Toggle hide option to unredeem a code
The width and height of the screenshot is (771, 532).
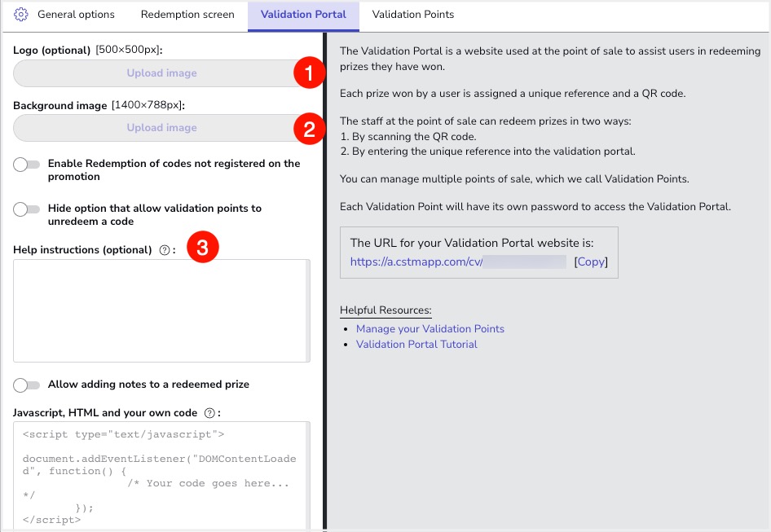(27, 209)
